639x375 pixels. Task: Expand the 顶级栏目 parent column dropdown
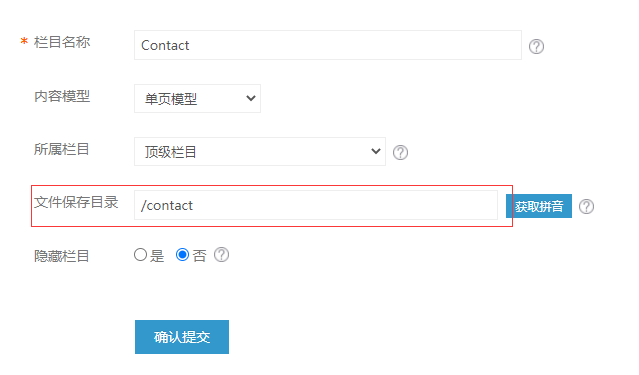[260, 152]
